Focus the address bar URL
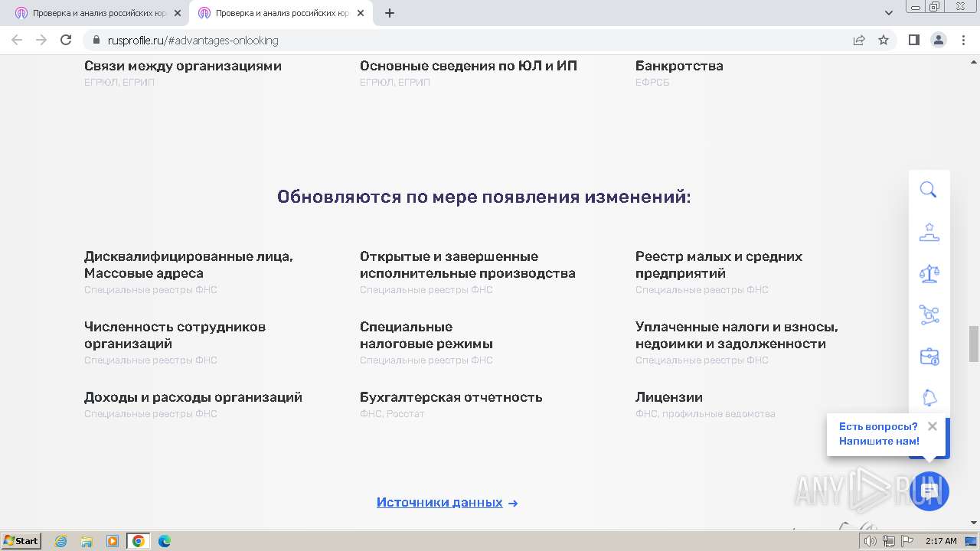Image resolution: width=980 pixels, height=551 pixels. click(194, 41)
